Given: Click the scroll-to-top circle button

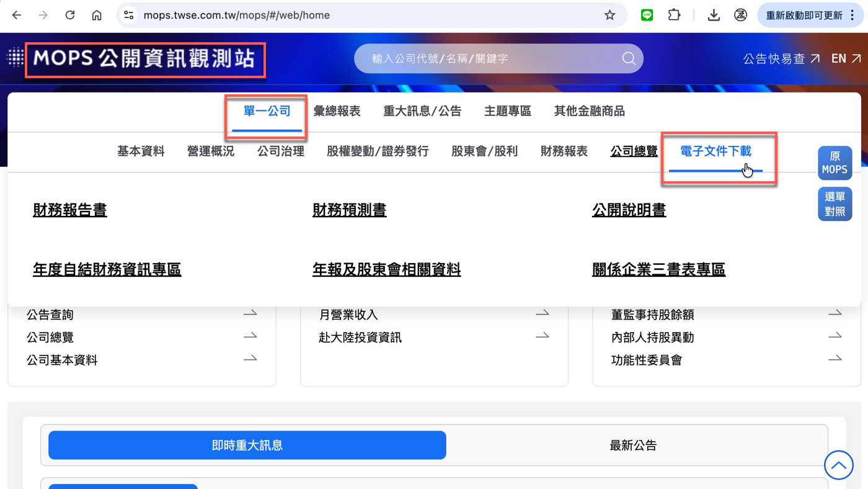Looking at the screenshot, I should pyautogui.click(x=838, y=465).
